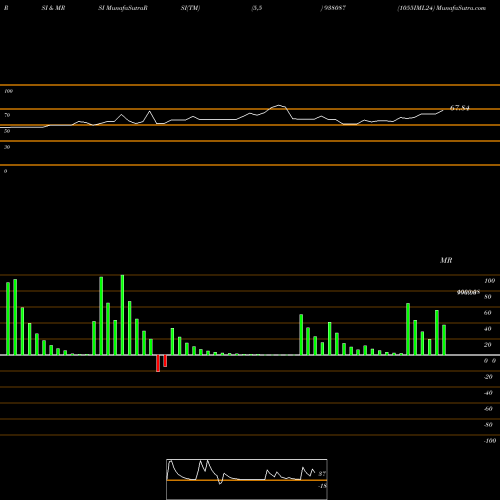500x500 pixels.
Task: Click the MR axis label 40
Action: 488,329
